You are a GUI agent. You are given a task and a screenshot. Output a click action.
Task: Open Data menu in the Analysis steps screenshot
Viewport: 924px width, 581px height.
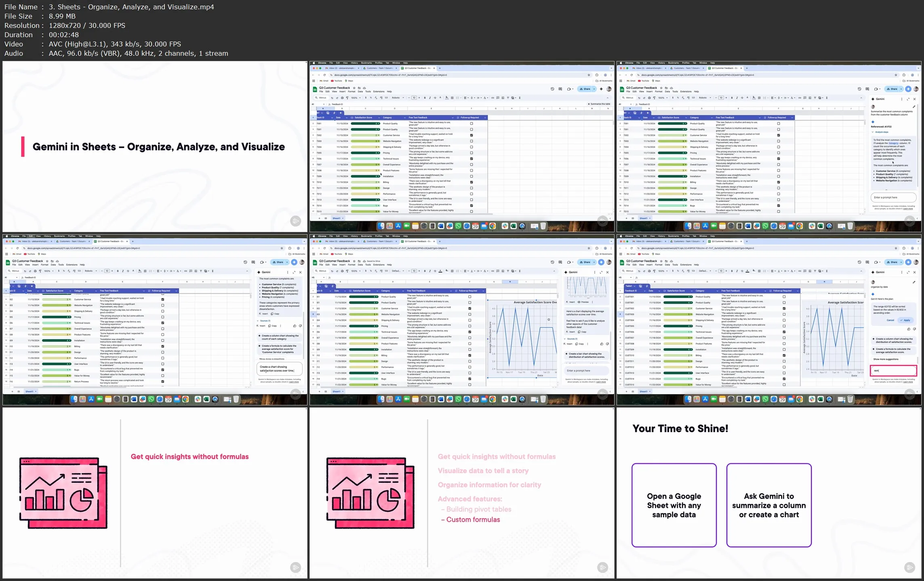click(x=667, y=91)
